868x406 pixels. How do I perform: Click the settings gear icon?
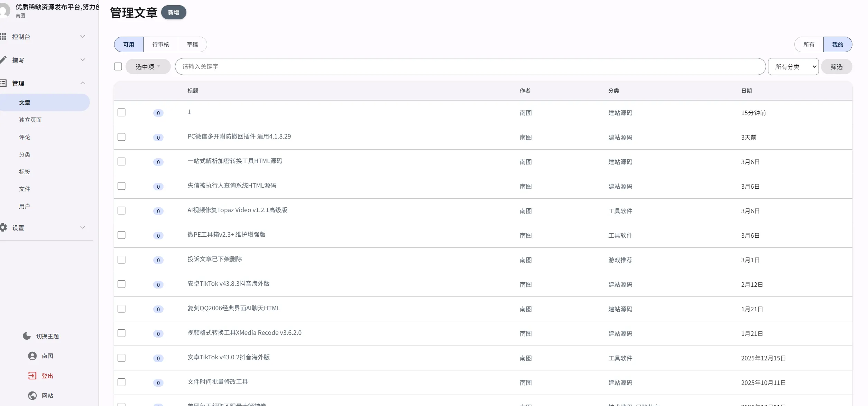(3, 227)
